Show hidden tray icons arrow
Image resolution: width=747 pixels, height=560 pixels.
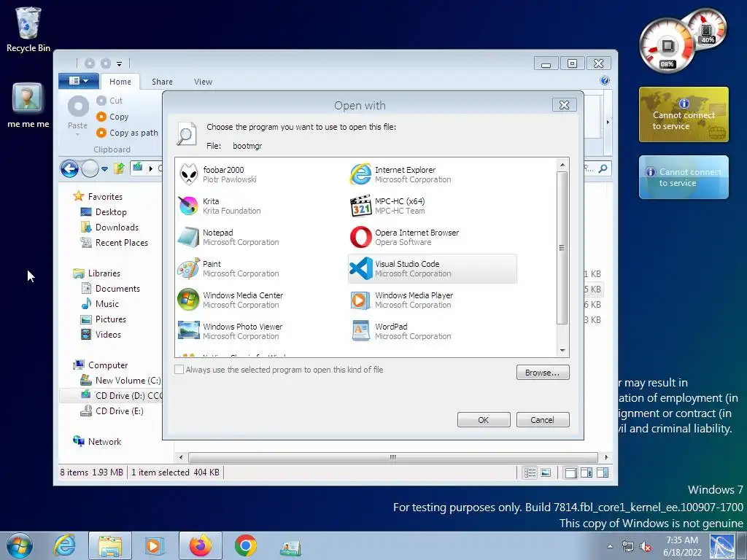click(610, 546)
